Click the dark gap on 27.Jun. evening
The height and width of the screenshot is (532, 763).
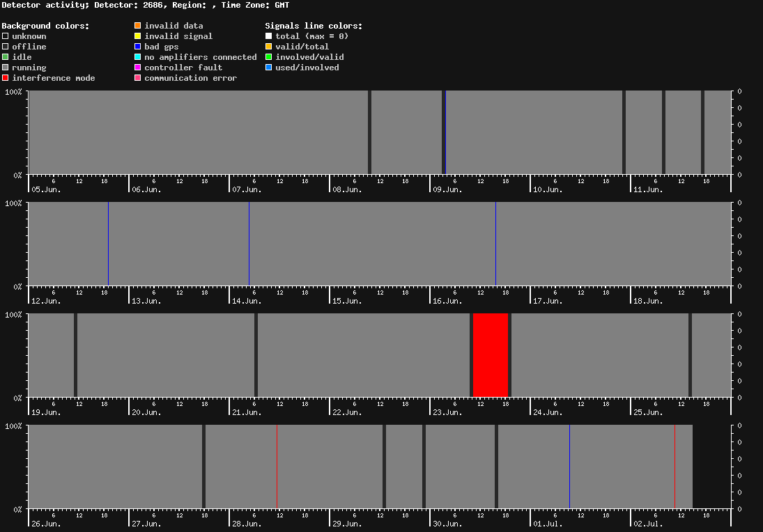pos(203,467)
